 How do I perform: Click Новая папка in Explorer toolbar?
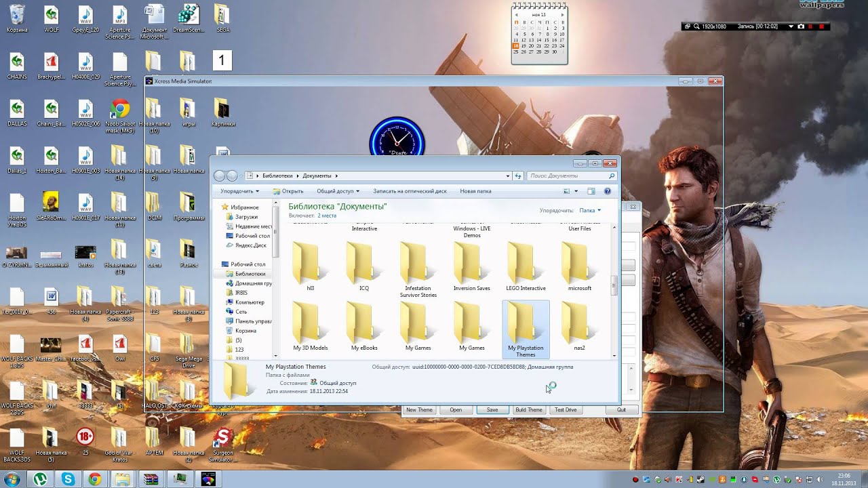(475, 191)
